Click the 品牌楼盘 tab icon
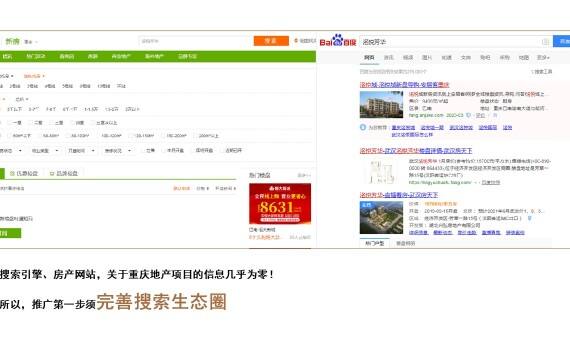The width and height of the screenshot is (570, 360). [x=52, y=174]
